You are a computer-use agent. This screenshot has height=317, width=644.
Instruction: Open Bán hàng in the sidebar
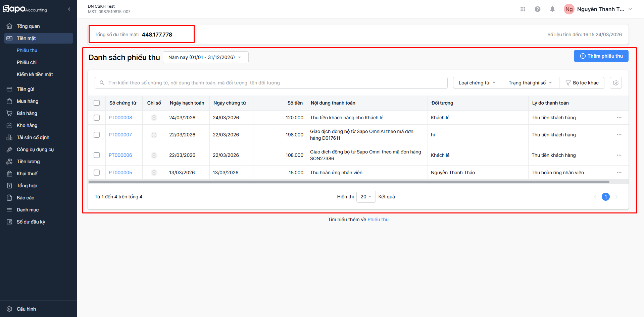(38, 113)
